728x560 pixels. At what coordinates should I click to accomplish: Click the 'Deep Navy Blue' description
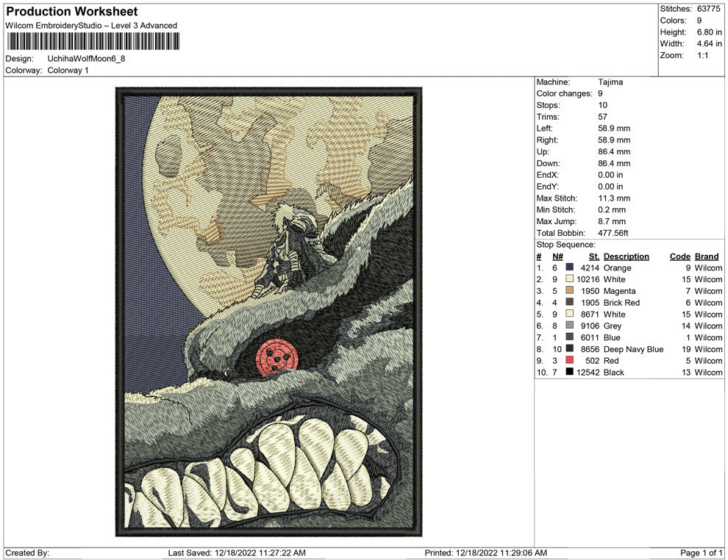coord(634,349)
